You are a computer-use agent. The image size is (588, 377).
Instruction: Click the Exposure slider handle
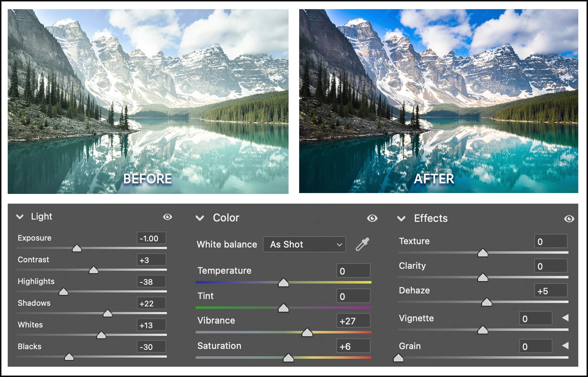point(77,248)
